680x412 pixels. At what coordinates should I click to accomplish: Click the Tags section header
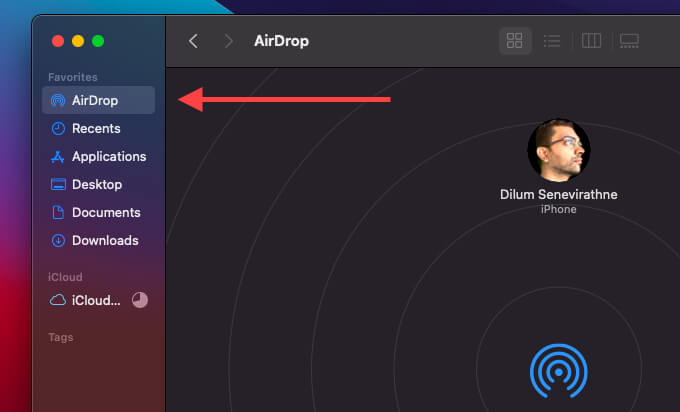[61, 337]
